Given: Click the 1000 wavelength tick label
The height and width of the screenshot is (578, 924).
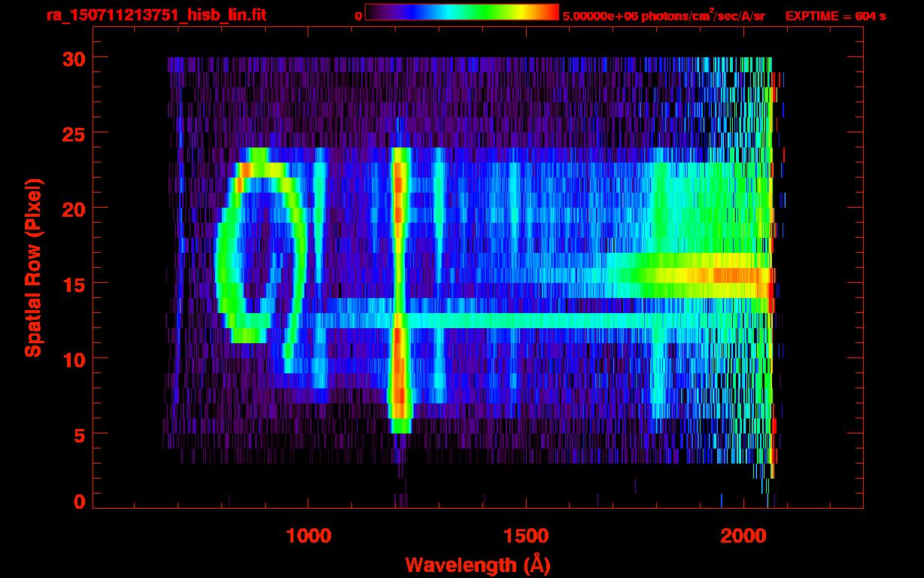Looking at the screenshot, I should tap(309, 536).
